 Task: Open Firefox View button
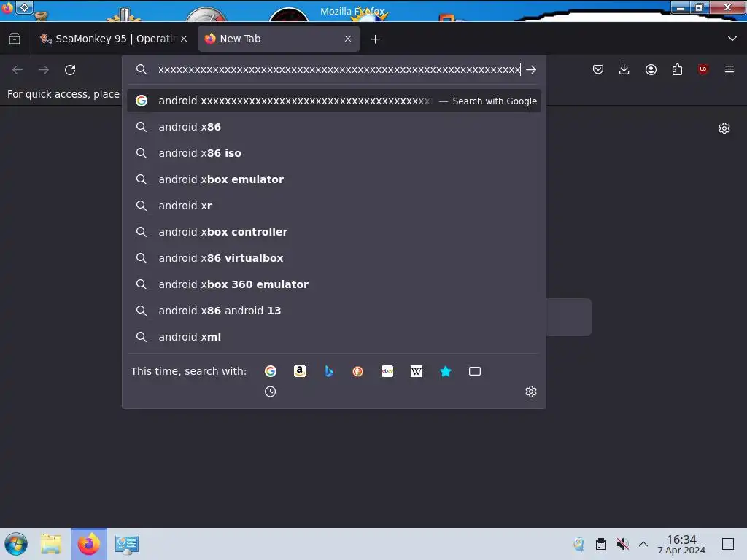click(15, 39)
